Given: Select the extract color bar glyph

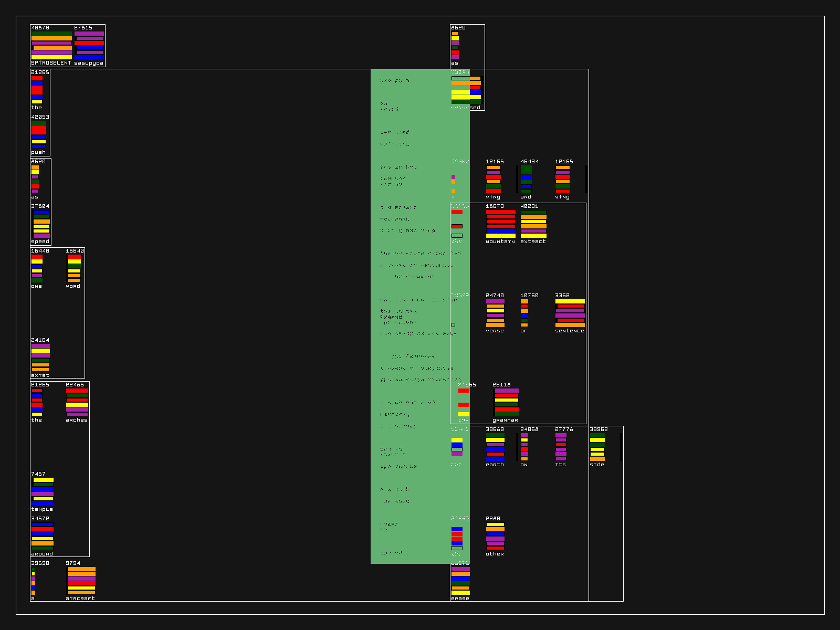Looking at the screenshot, I should (x=533, y=224).
